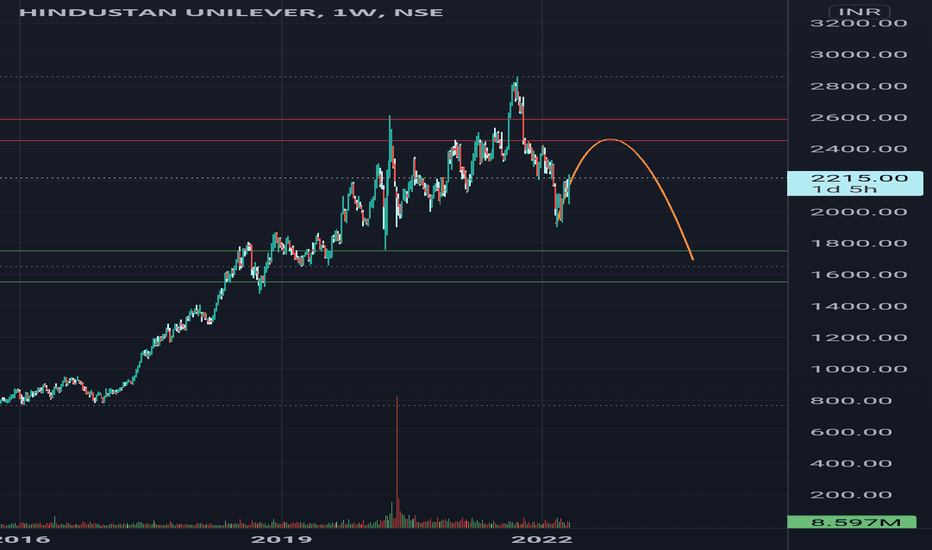
Task: Click the 3000.00 price axis label
Action: tap(859, 55)
